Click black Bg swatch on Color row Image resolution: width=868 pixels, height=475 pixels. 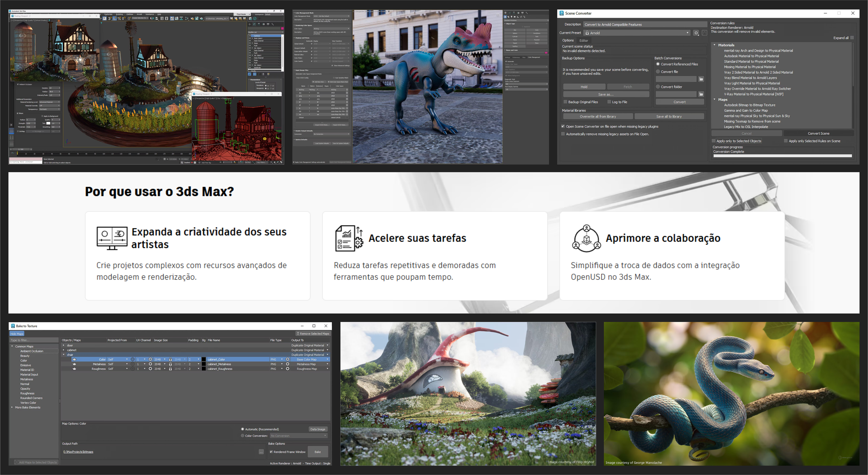(x=204, y=360)
